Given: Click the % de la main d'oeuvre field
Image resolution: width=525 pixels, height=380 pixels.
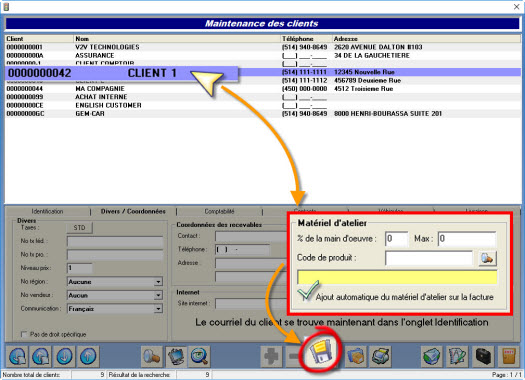Looking at the screenshot, I should coord(397,239).
